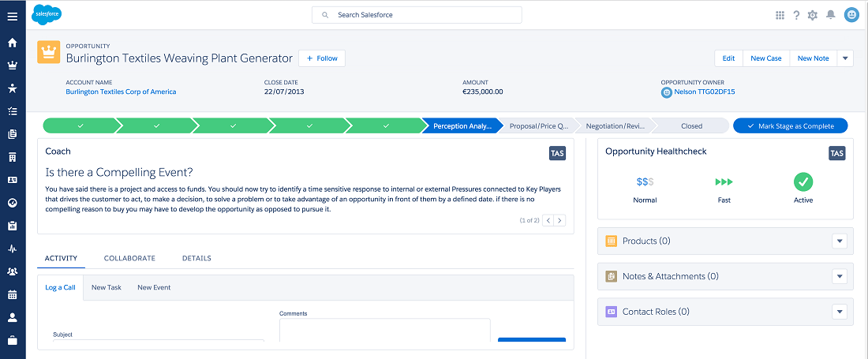Viewport: 868px width, 359px height.
Task: Open the Home icon in sidebar
Action: [12, 43]
